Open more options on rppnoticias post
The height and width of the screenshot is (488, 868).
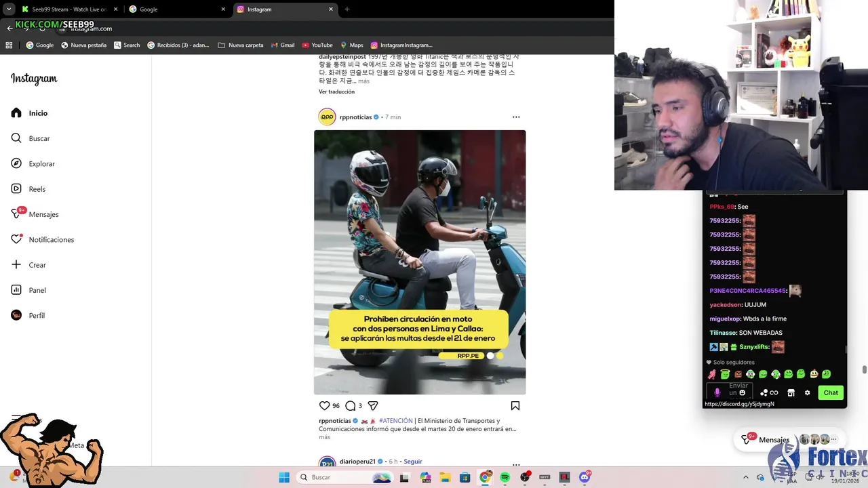pos(516,117)
